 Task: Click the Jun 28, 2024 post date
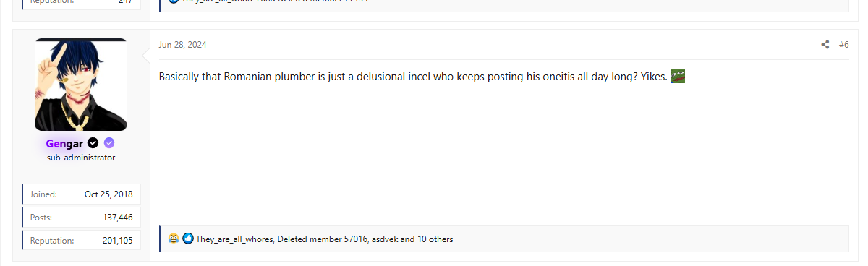tap(183, 45)
